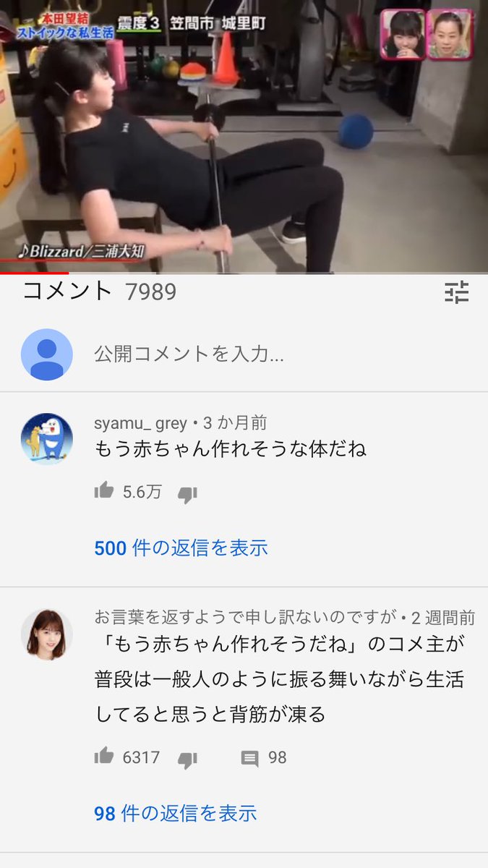Tap your blue default profile avatar
This screenshot has height=868, width=488.
[47, 354]
